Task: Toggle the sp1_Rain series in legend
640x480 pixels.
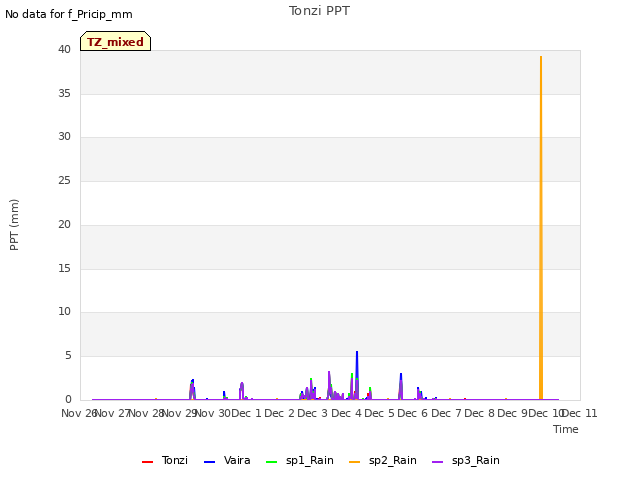Action: (x=300, y=460)
